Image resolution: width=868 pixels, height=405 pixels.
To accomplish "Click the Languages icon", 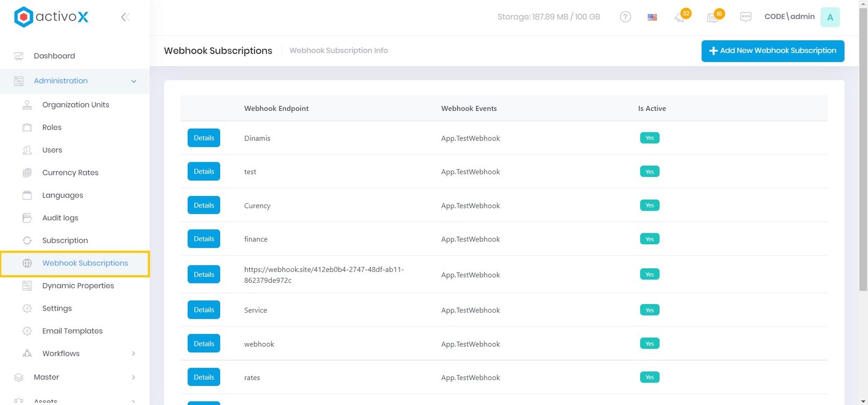I will [x=27, y=195].
